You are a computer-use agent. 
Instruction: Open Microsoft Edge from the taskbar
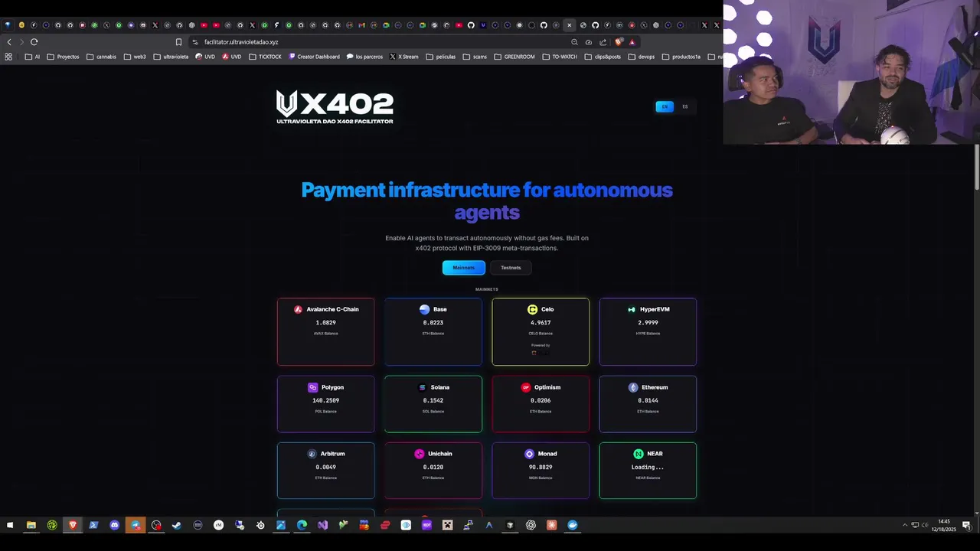[x=302, y=525]
